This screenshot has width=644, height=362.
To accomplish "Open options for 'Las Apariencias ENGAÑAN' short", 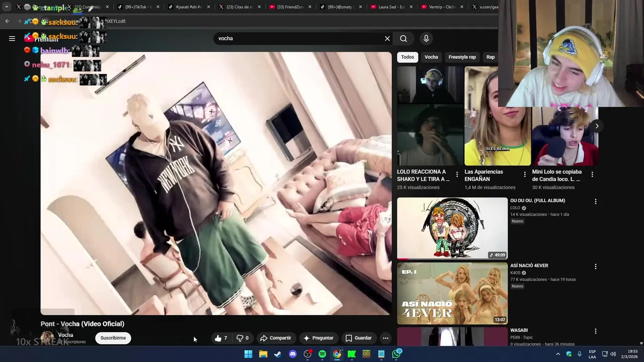I will coord(525,174).
